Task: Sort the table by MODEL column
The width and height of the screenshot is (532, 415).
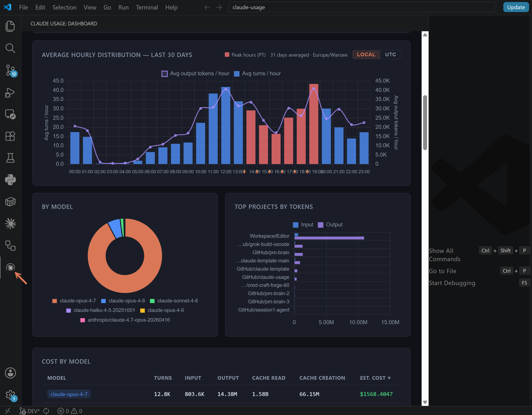Action: [x=56, y=378]
